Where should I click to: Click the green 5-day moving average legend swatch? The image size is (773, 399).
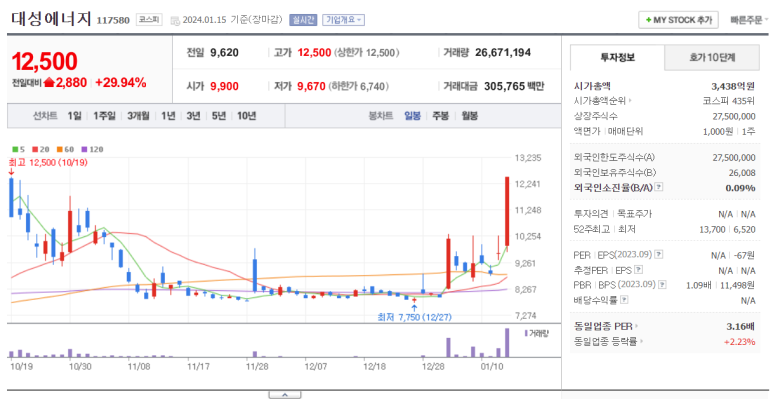[15, 149]
